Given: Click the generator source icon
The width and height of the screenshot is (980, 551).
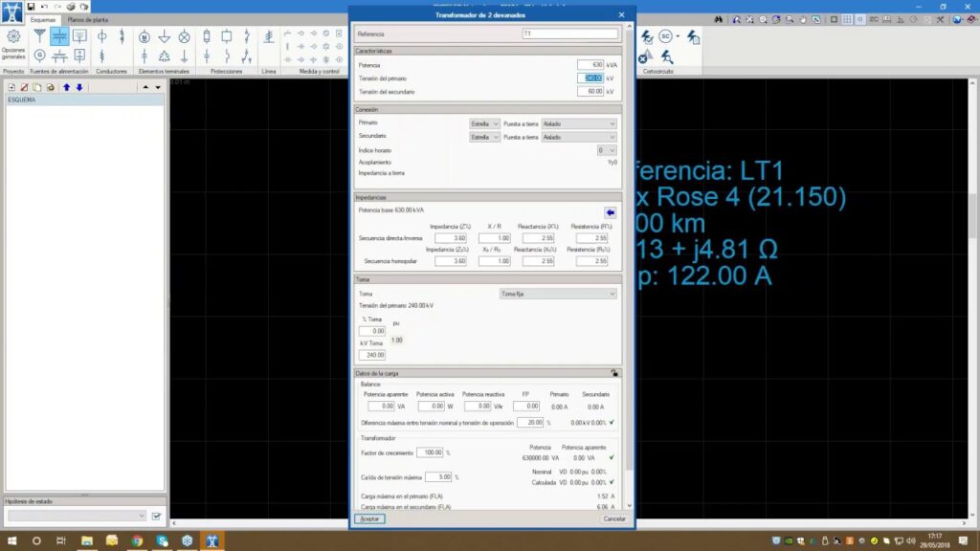Looking at the screenshot, I should tap(40, 56).
